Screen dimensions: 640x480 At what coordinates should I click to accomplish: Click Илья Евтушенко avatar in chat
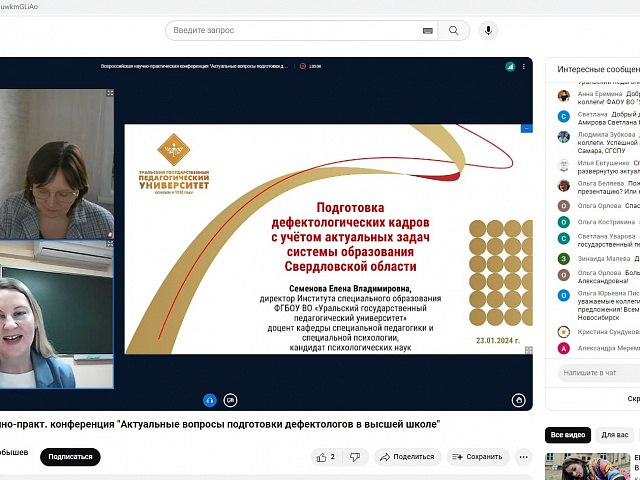pos(564,165)
